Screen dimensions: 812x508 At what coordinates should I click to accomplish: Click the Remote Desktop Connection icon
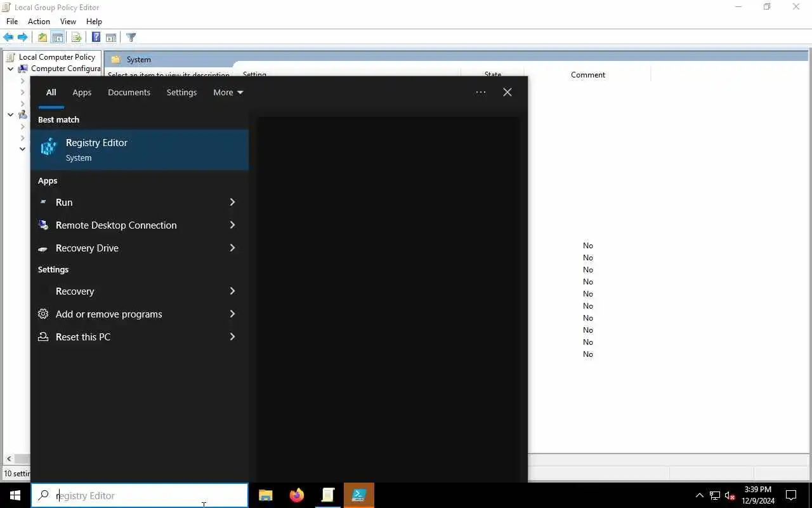(x=43, y=225)
